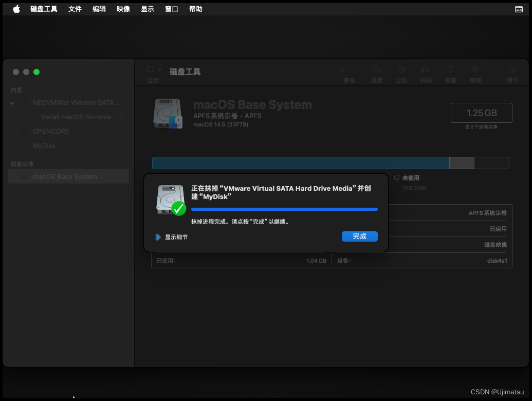Open the 显示 menu in menu bar
532x401 pixels.
click(x=147, y=9)
